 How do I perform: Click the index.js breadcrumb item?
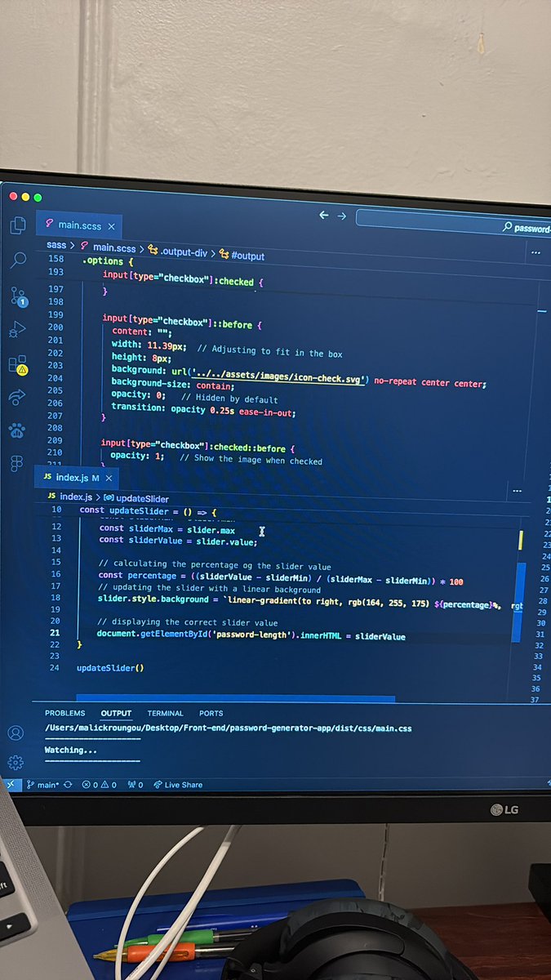click(70, 496)
